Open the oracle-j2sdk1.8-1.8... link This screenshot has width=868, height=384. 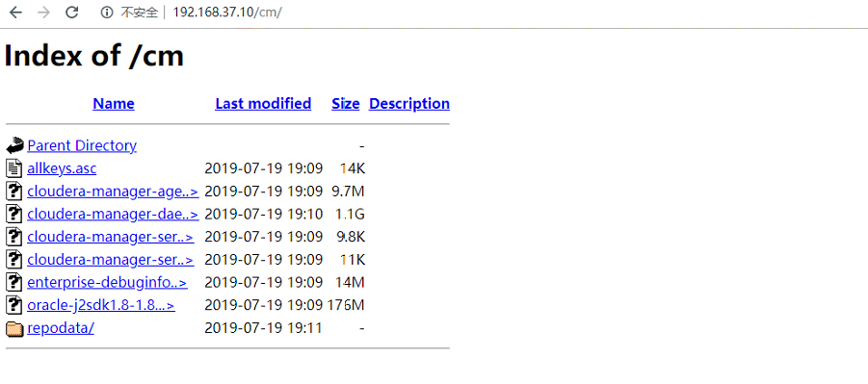pyautogui.click(x=101, y=305)
